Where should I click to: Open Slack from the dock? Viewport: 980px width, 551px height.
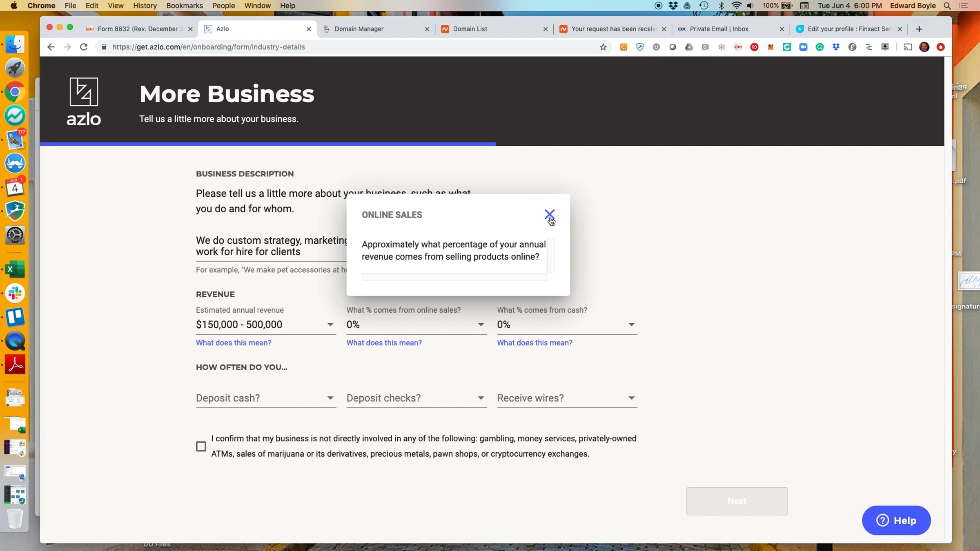click(15, 293)
